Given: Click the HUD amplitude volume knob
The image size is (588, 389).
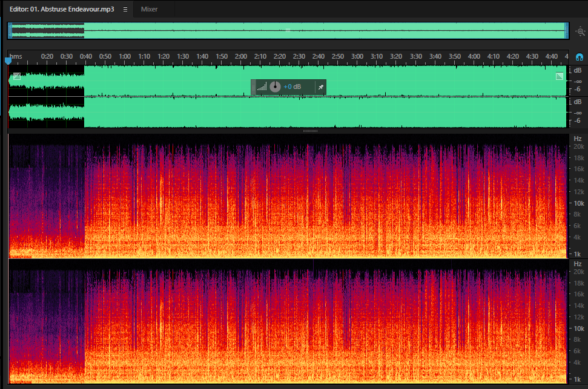Looking at the screenshot, I should 276,87.
